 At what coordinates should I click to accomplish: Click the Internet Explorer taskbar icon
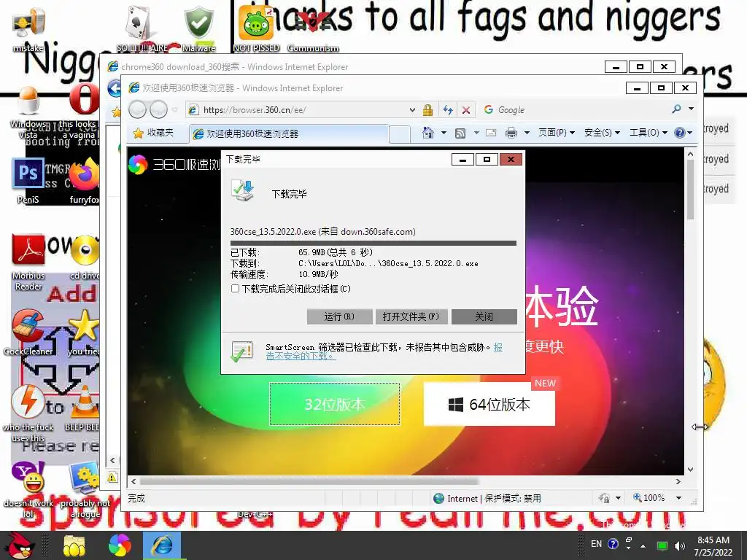[x=162, y=545]
